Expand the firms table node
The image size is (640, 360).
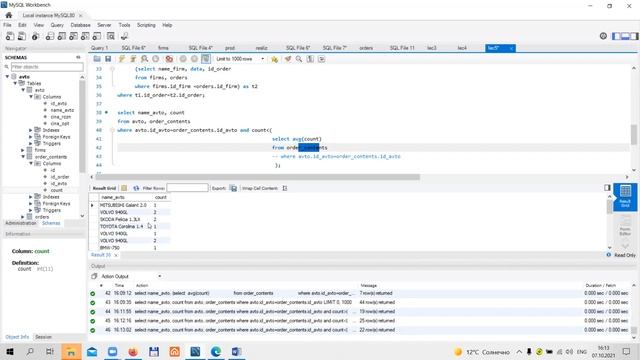(23, 150)
